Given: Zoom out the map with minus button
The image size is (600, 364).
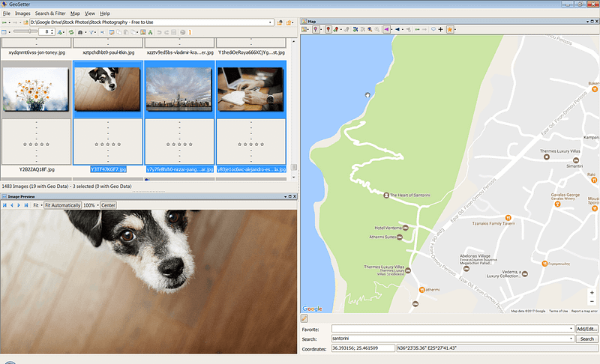Looking at the screenshot, I should point(592,302).
